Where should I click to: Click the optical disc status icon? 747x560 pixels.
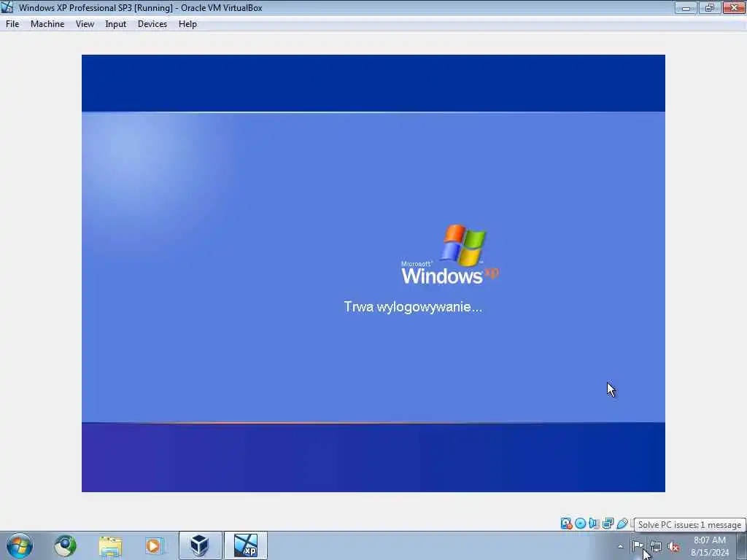pyautogui.click(x=580, y=524)
